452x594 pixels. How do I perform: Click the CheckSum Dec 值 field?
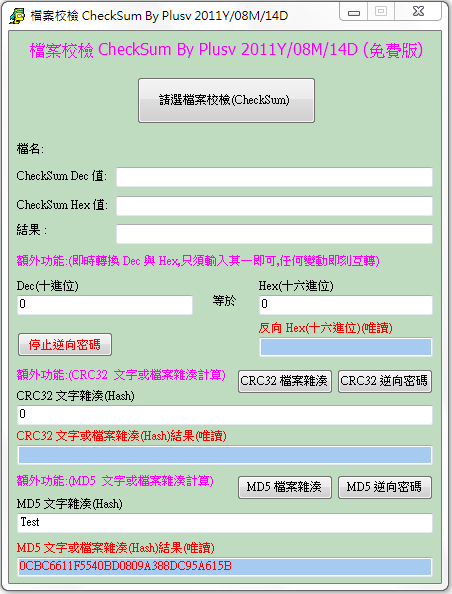[274, 177]
